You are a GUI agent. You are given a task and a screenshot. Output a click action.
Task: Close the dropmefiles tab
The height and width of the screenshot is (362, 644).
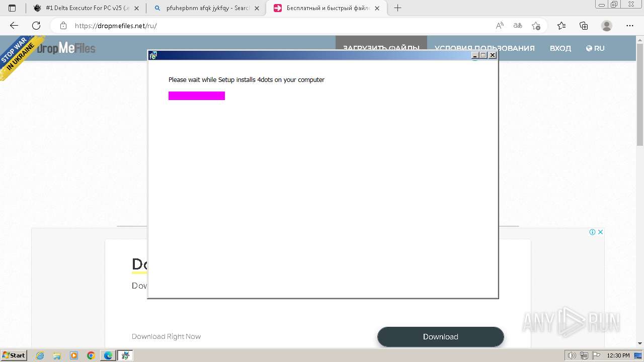coord(377,8)
